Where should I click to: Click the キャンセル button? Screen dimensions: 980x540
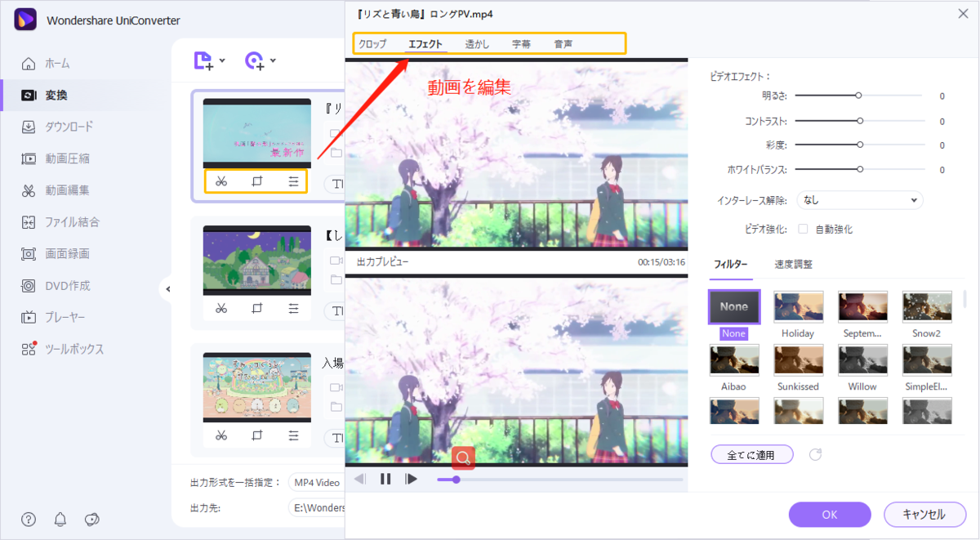click(x=924, y=515)
